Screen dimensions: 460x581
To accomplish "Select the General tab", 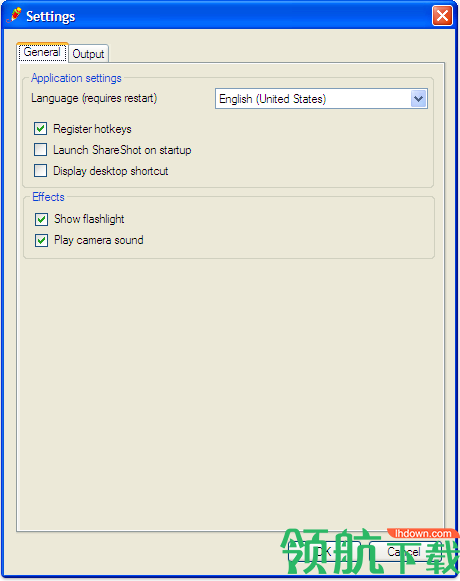I will coord(42,52).
